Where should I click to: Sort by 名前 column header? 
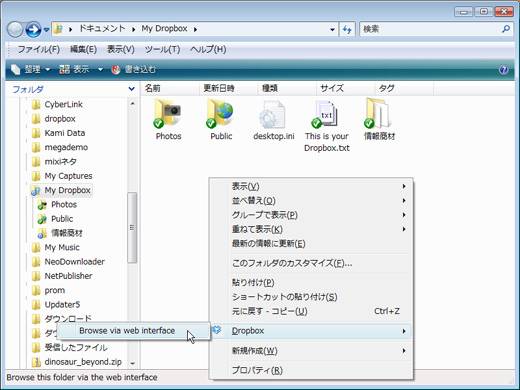(x=171, y=88)
